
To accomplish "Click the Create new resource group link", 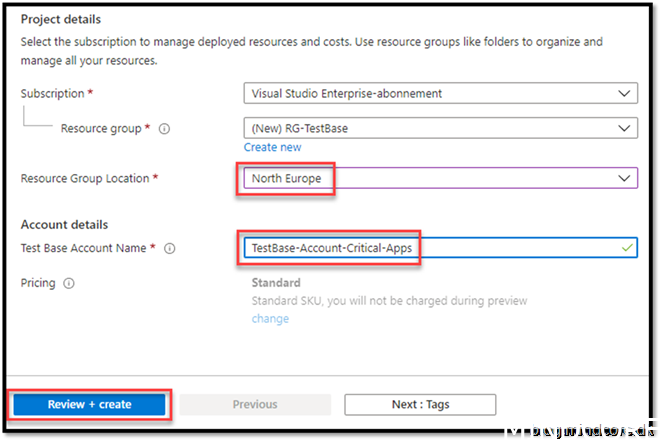I will [x=272, y=147].
